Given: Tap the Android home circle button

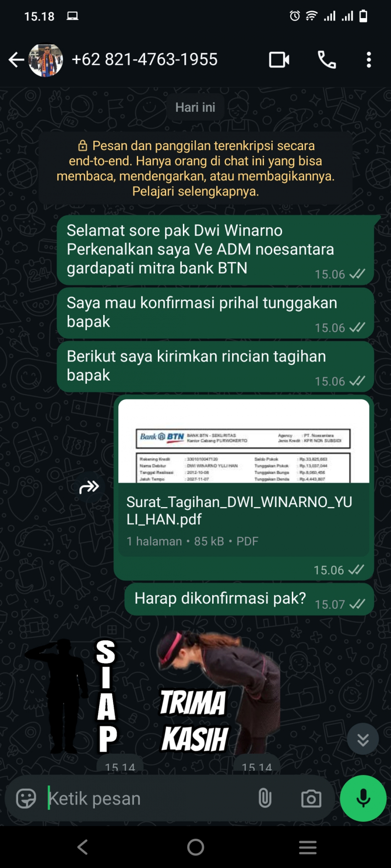Looking at the screenshot, I should tap(195, 847).
